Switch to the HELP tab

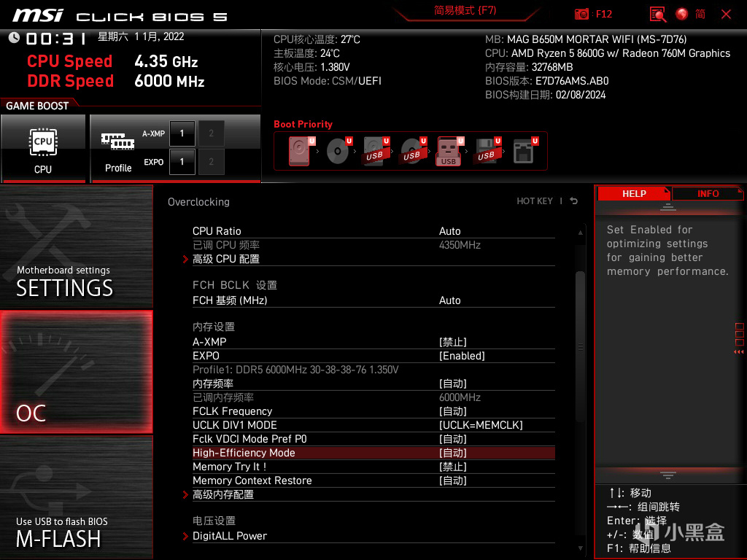634,193
